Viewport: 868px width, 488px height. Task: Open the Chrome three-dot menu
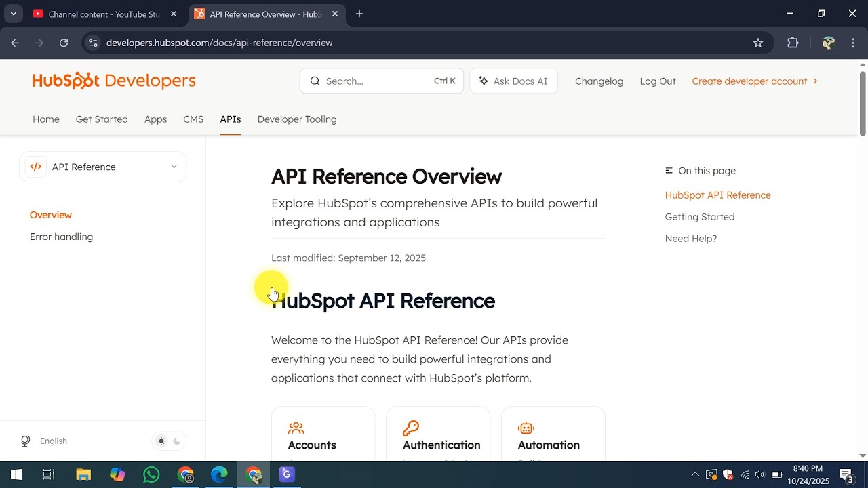pyautogui.click(x=853, y=43)
